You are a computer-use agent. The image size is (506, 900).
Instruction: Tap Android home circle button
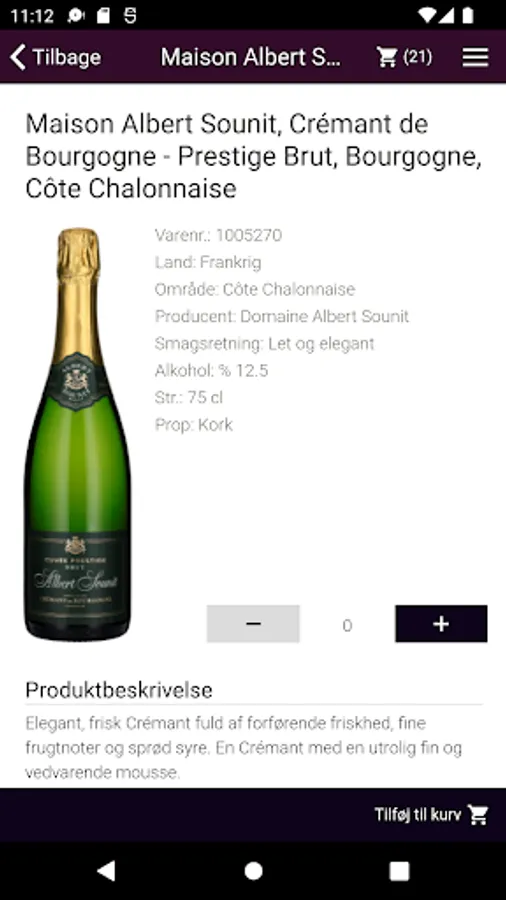pyautogui.click(x=253, y=871)
